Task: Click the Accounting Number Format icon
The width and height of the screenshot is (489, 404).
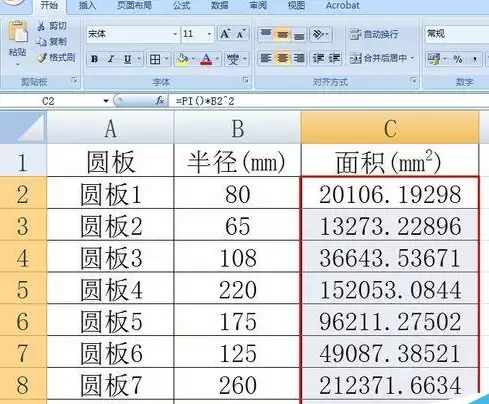Action: click(x=434, y=59)
